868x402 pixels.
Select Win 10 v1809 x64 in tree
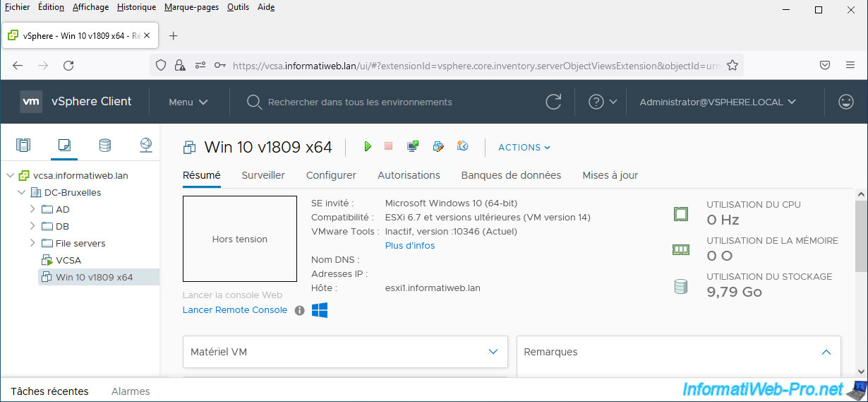pyautogui.click(x=94, y=277)
